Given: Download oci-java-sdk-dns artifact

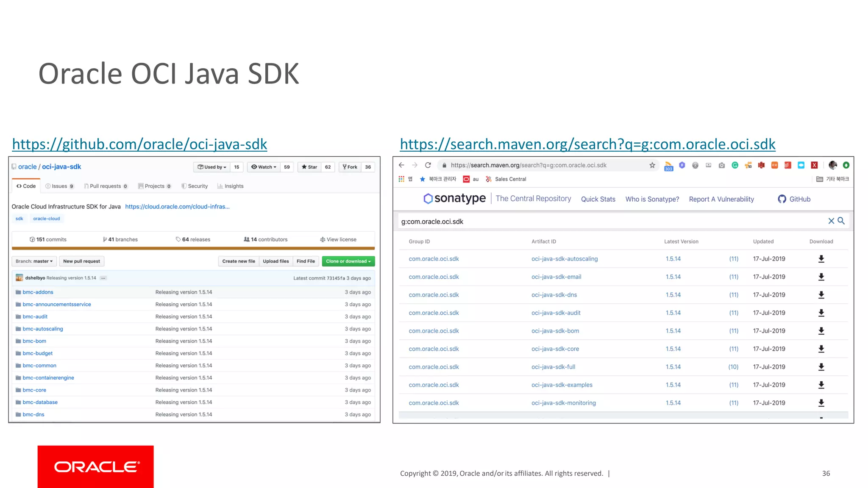Looking at the screenshot, I should [x=821, y=295].
